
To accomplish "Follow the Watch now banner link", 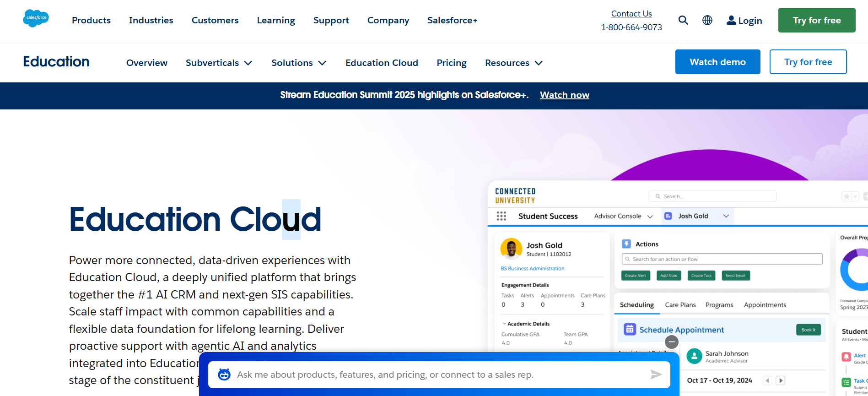I will pyautogui.click(x=565, y=95).
